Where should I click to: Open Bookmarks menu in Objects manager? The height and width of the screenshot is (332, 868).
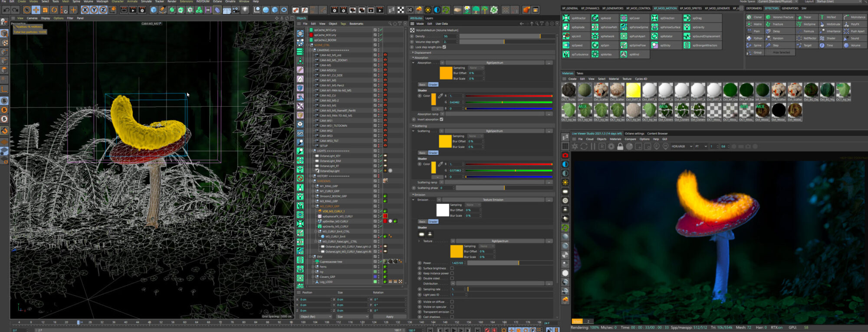point(356,24)
